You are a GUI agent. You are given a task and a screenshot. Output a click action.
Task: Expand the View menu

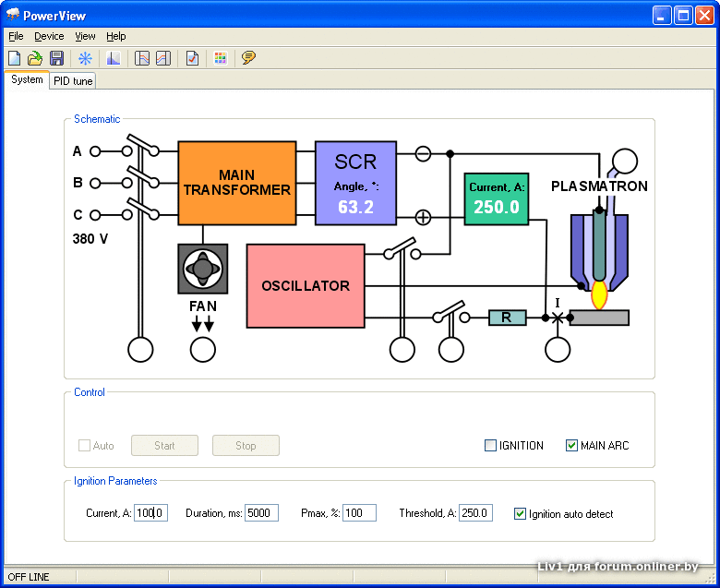(x=85, y=36)
